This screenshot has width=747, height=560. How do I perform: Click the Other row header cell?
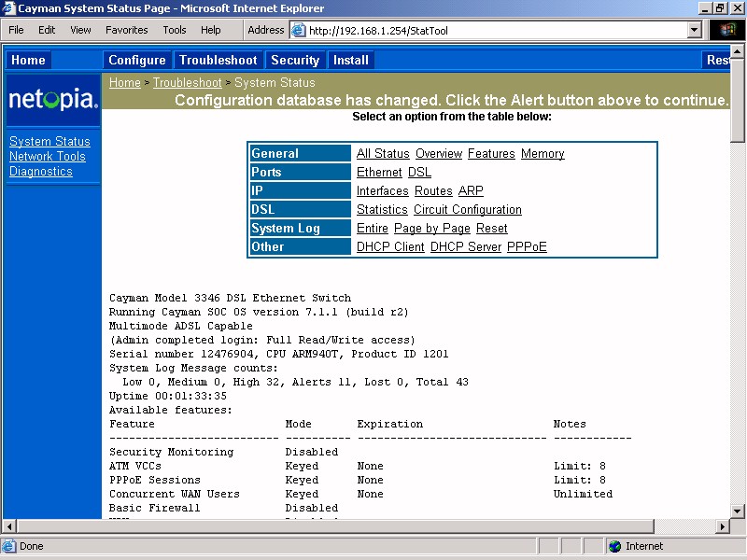tap(301, 246)
